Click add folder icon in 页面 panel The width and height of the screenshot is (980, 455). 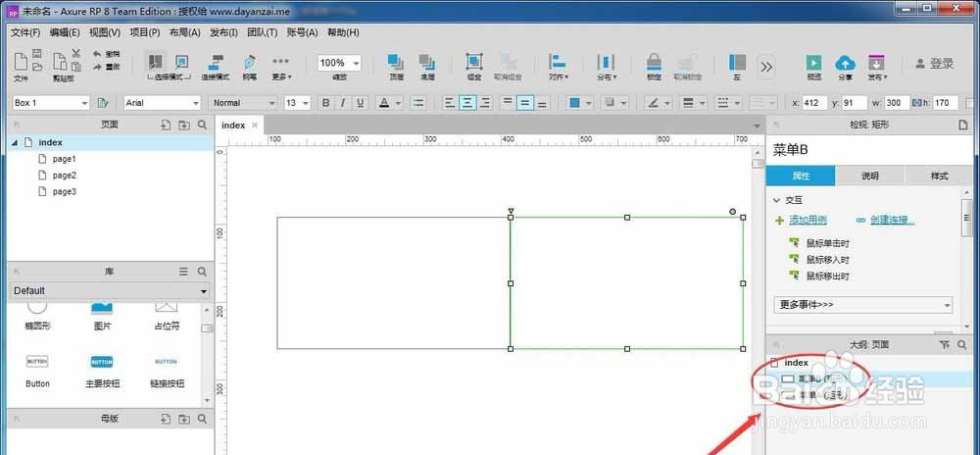click(x=184, y=125)
